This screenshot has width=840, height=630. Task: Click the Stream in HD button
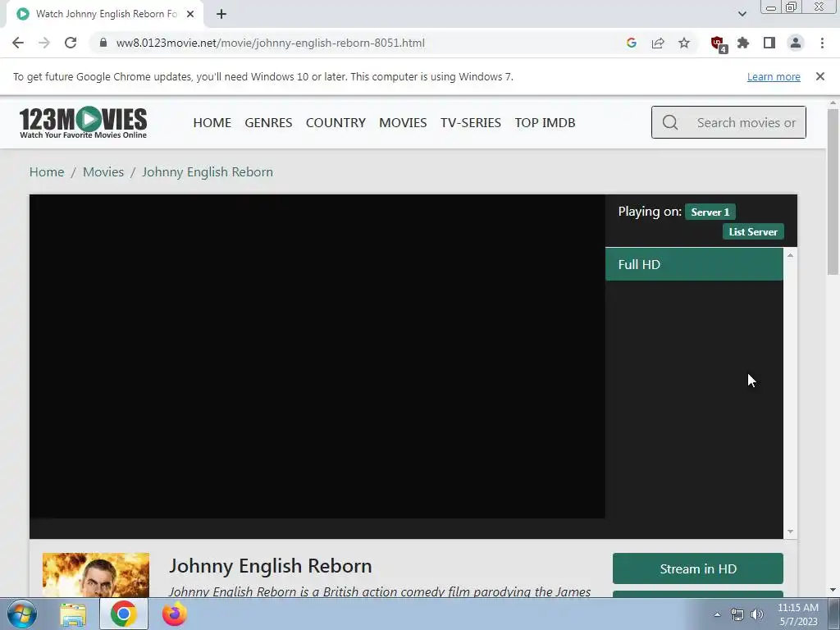coord(698,569)
